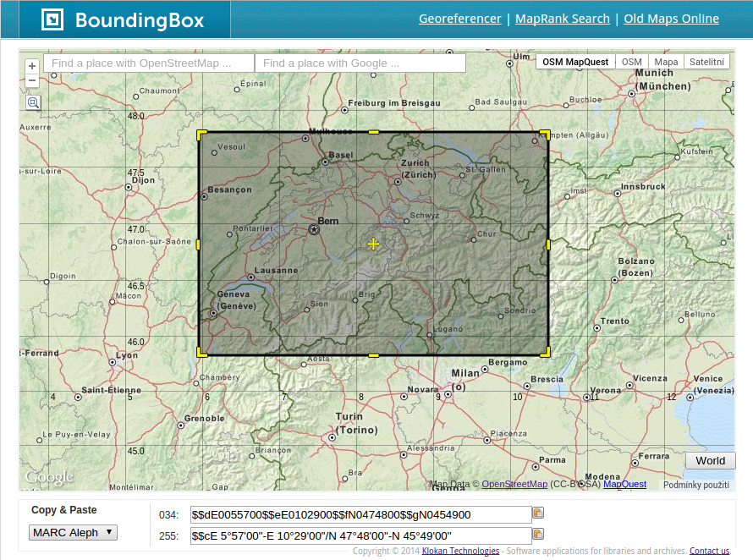
Task: Open the Georeferencer link
Action: (459, 19)
